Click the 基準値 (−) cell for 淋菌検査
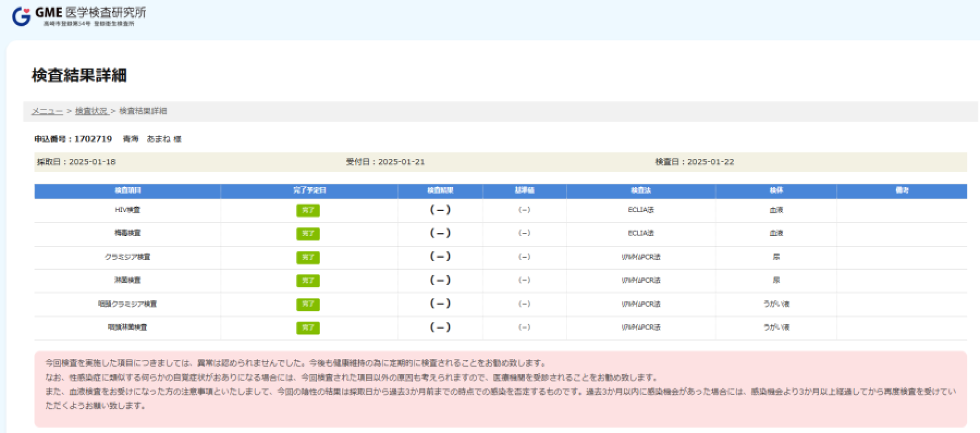 [x=524, y=280]
